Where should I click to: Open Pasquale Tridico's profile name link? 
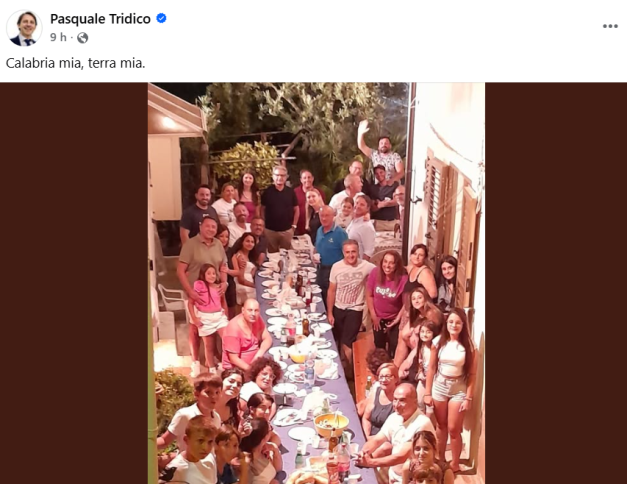coord(100,18)
